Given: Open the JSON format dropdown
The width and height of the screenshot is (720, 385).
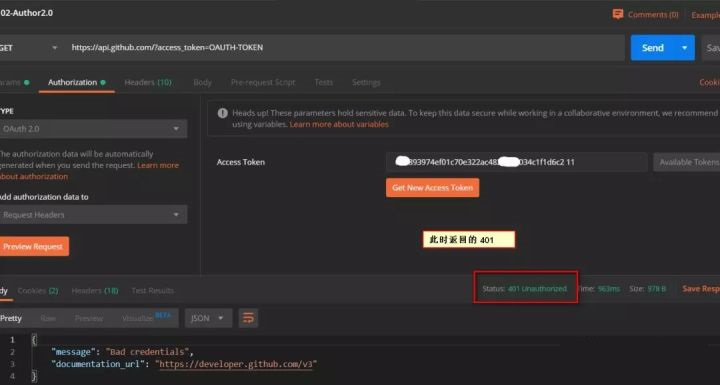Looking at the screenshot, I should (x=208, y=318).
